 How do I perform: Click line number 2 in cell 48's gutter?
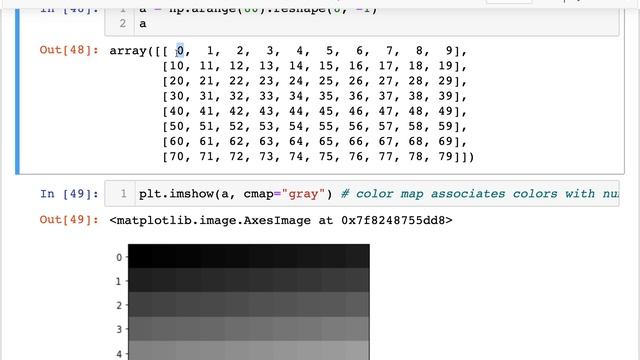coord(123,24)
